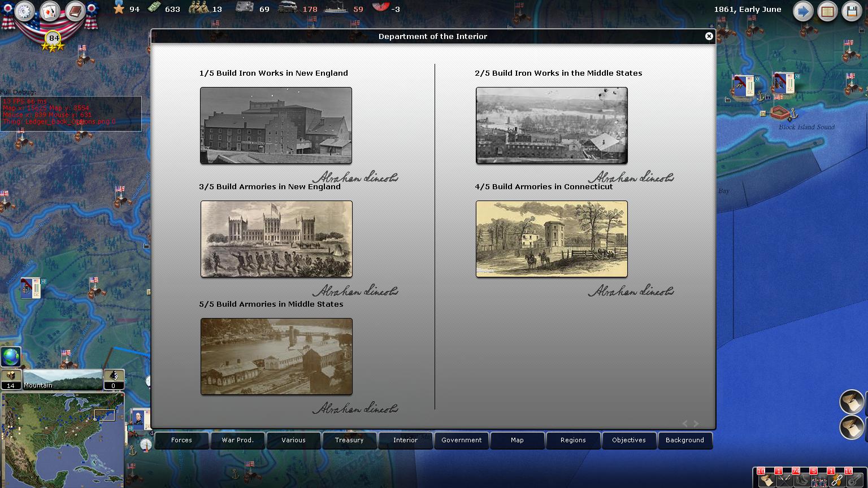
Task: Select the Objectives tab
Action: [628, 440]
